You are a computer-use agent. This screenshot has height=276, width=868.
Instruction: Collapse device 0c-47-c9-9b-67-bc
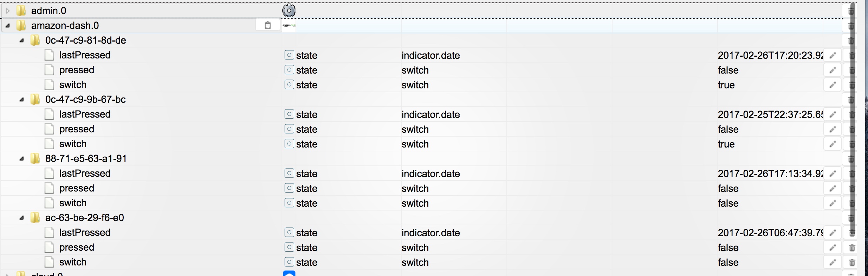click(22, 100)
